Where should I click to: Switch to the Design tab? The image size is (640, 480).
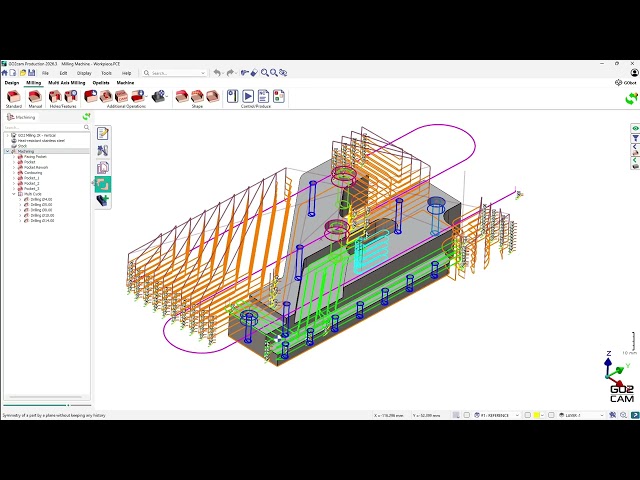(11, 82)
